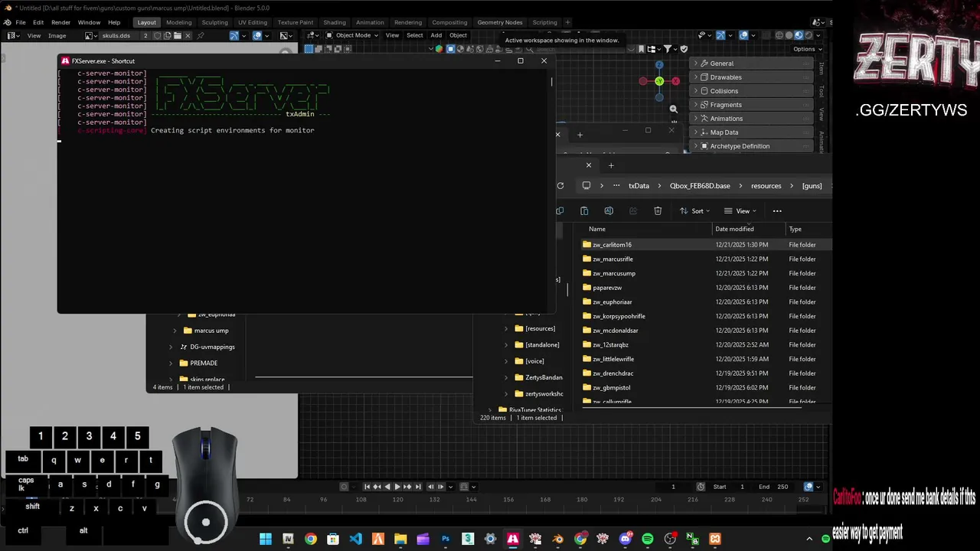Screen dimensions: 980x551
Task: Expand the Archetype Definition panel
Action: pyautogui.click(x=752, y=146)
